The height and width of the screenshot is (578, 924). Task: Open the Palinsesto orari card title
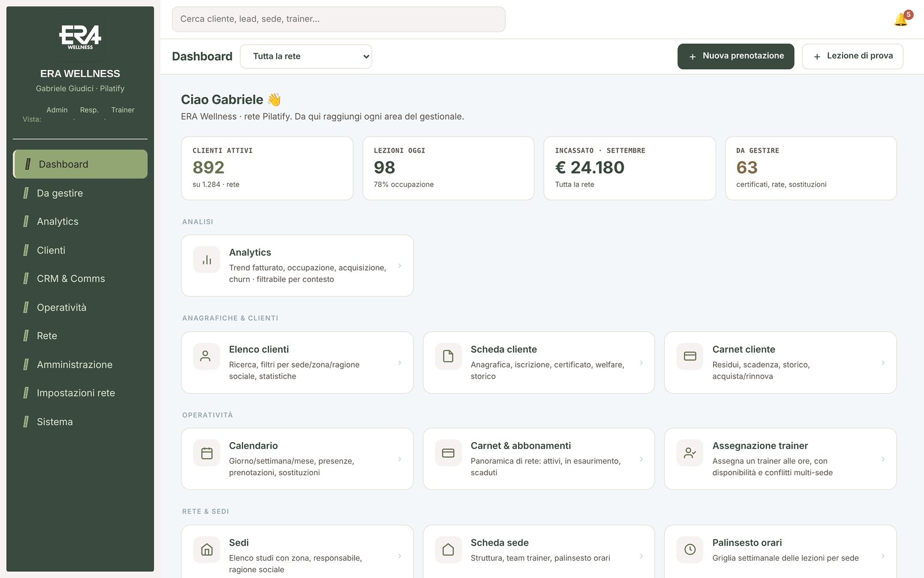coord(747,543)
